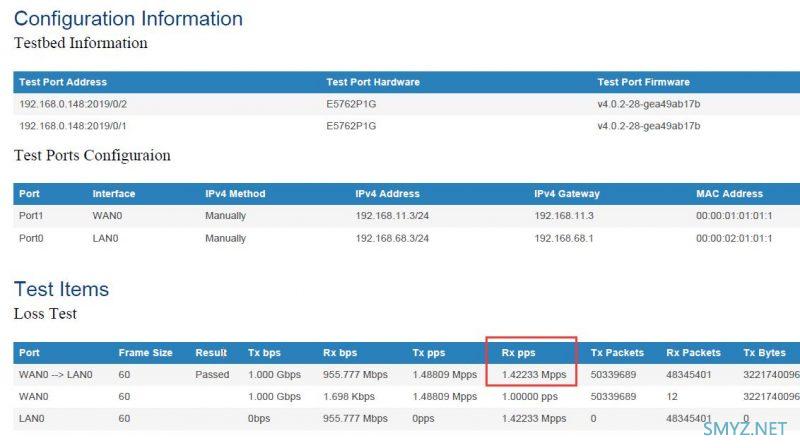
Task: Click firmware version in the 2019/0/1 row
Action: click(x=648, y=126)
